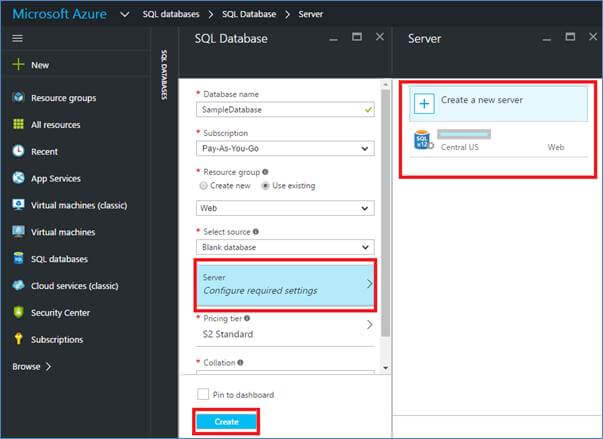
Task: Click the blade scrollbar up arrow
Action: pyautogui.click(x=385, y=84)
